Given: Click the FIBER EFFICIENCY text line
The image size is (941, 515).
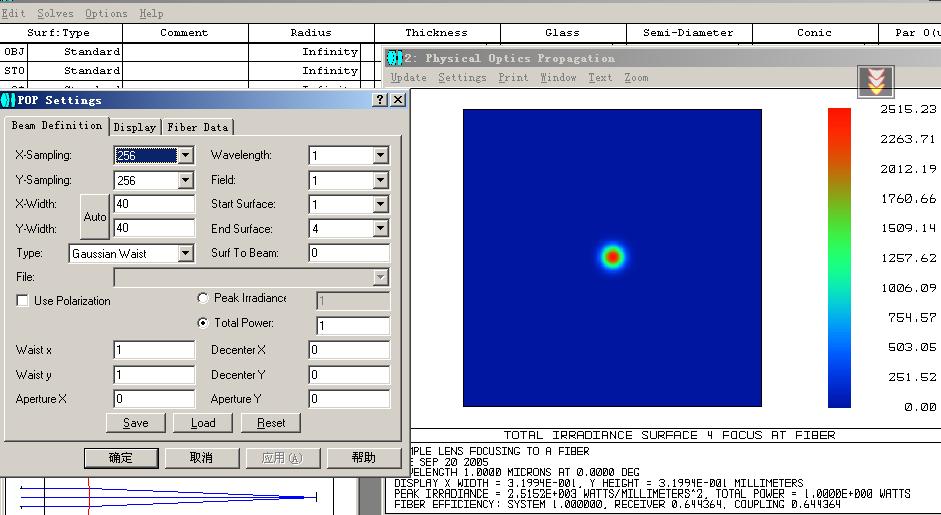Looking at the screenshot, I should click(617, 505).
